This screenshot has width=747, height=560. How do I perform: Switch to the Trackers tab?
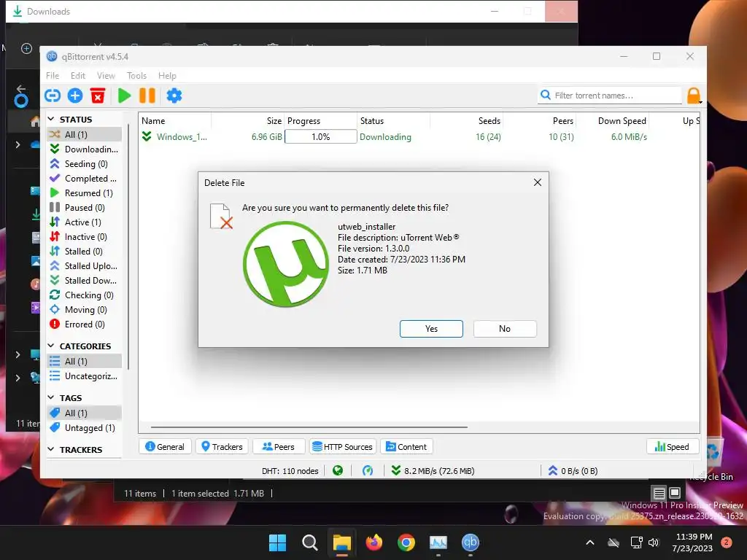click(222, 447)
